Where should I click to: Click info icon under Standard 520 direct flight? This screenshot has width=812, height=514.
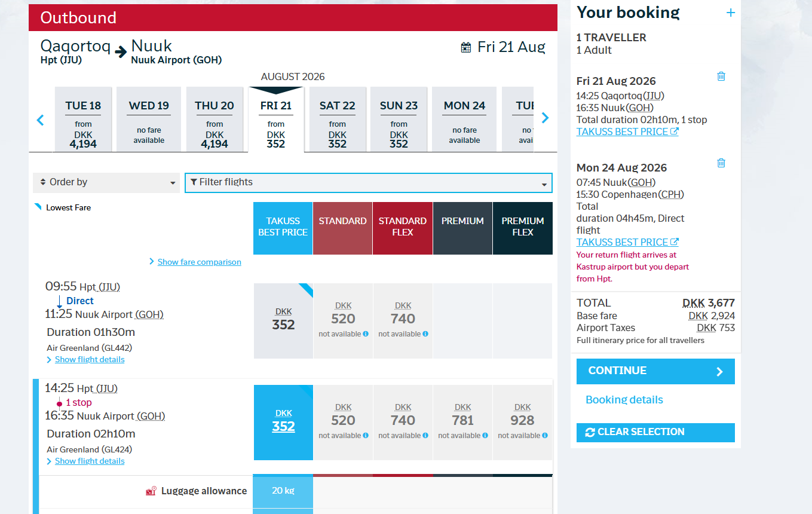(366, 334)
